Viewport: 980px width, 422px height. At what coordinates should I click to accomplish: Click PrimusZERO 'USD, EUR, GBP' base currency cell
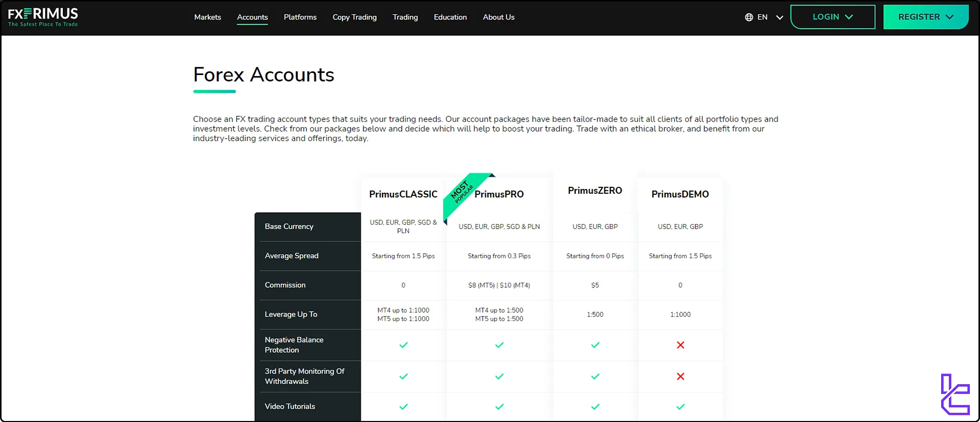[x=595, y=227]
